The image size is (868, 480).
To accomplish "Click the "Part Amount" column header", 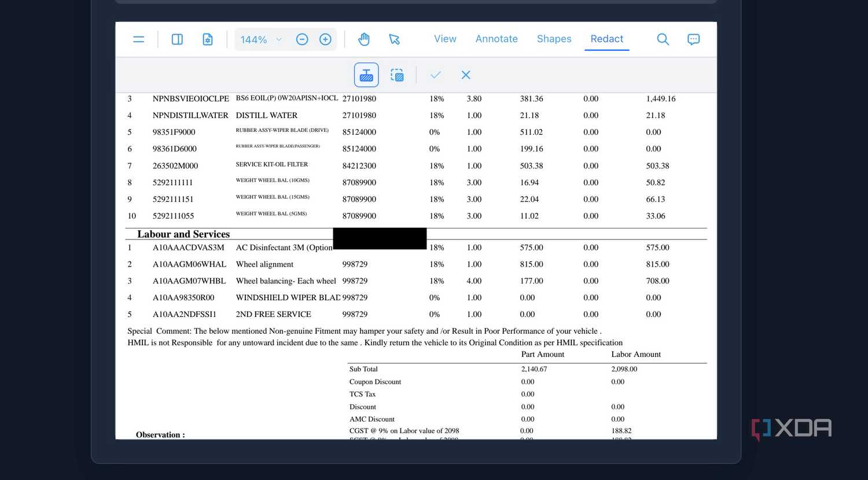I will (543, 355).
